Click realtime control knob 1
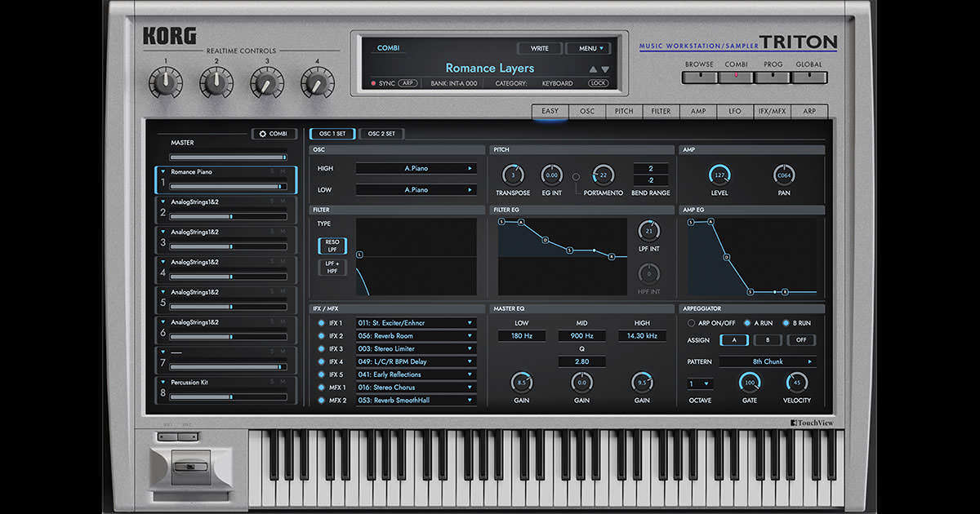The width and height of the screenshot is (980, 514). tap(166, 82)
